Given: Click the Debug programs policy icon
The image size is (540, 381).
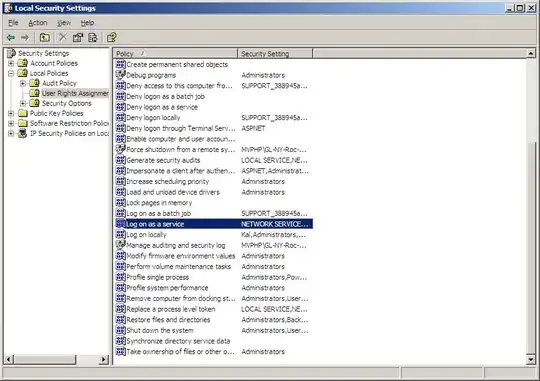Looking at the screenshot, I should point(120,75).
